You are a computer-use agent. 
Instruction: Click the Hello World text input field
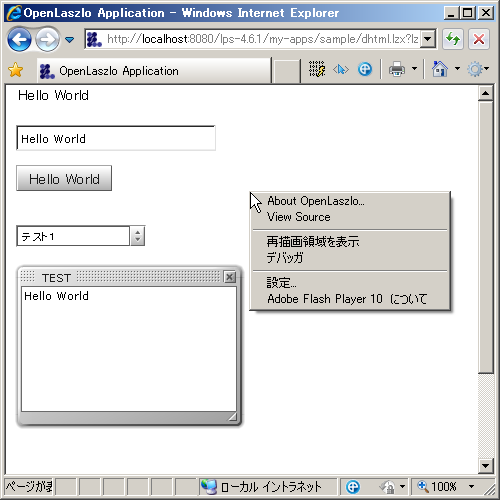pyautogui.click(x=116, y=138)
